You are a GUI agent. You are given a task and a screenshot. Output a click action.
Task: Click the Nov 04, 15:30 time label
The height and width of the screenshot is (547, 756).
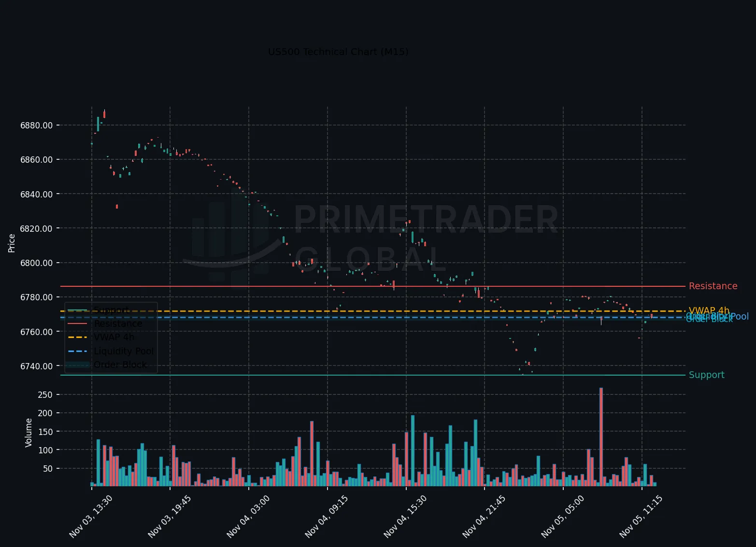(x=406, y=516)
